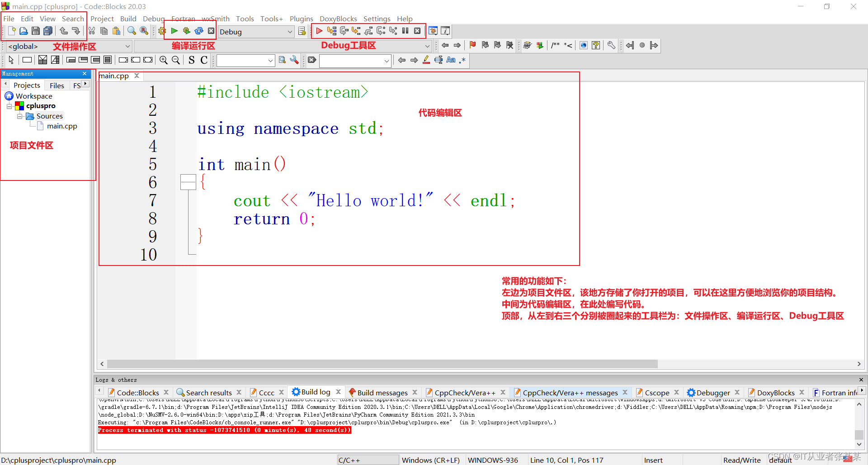Cut selection using the scissors icon
Screen dimensions: 868x465
[x=92, y=31]
